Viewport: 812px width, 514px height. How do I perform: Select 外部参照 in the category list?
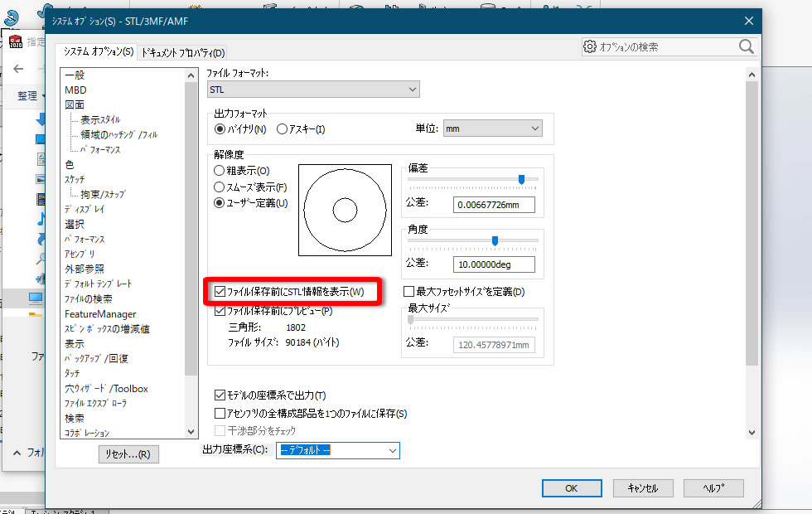[x=85, y=269]
